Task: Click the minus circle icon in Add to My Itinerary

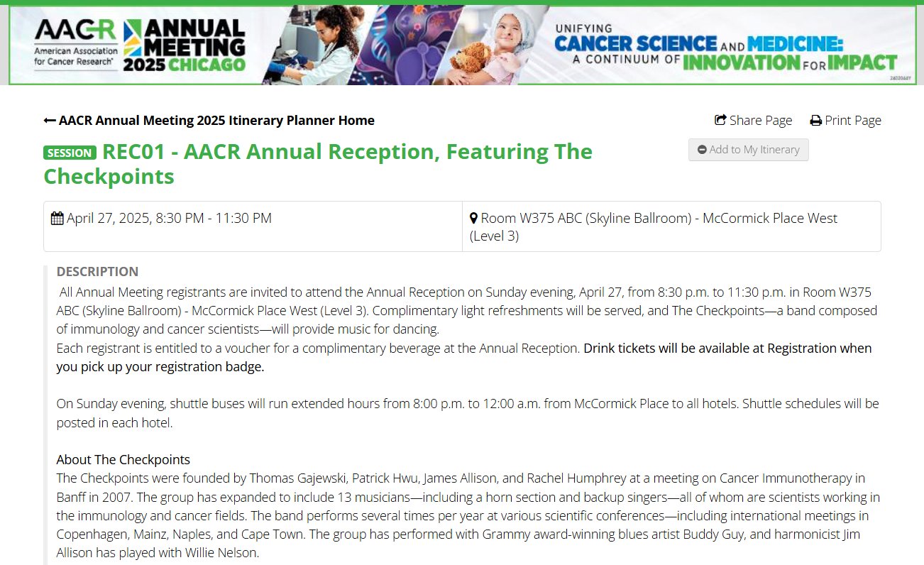Action: pos(702,150)
